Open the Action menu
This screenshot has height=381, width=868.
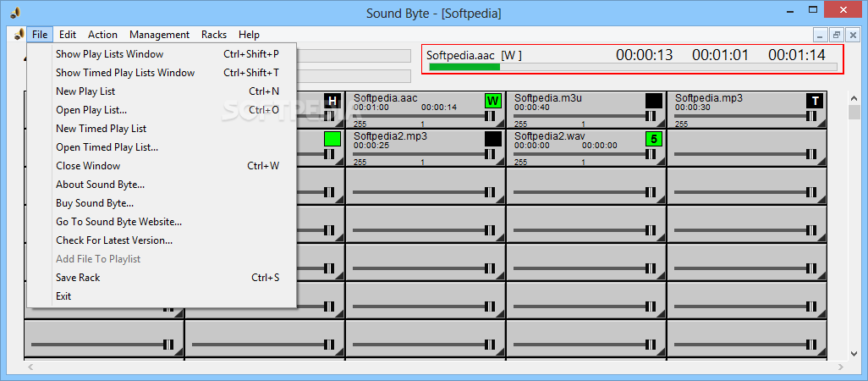(x=102, y=35)
